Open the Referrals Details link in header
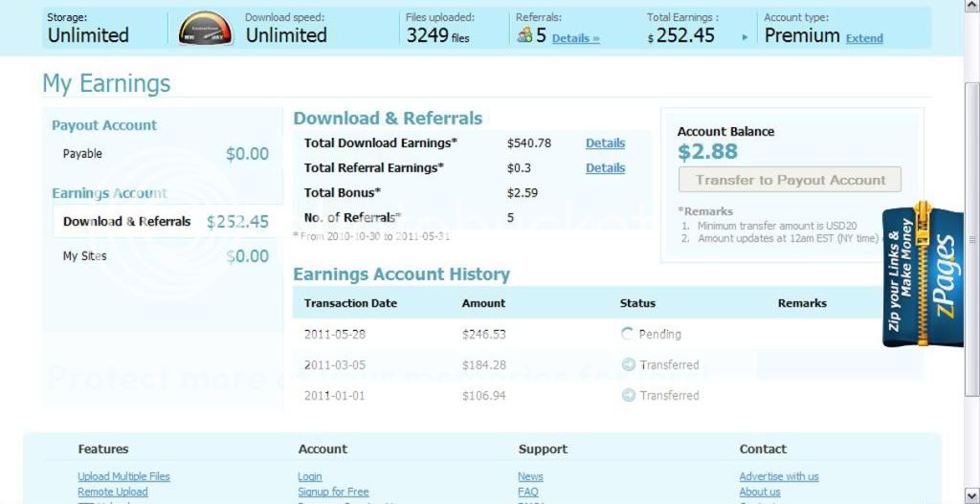This screenshot has height=504, width=980. pyautogui.click(x=575, y=38)
